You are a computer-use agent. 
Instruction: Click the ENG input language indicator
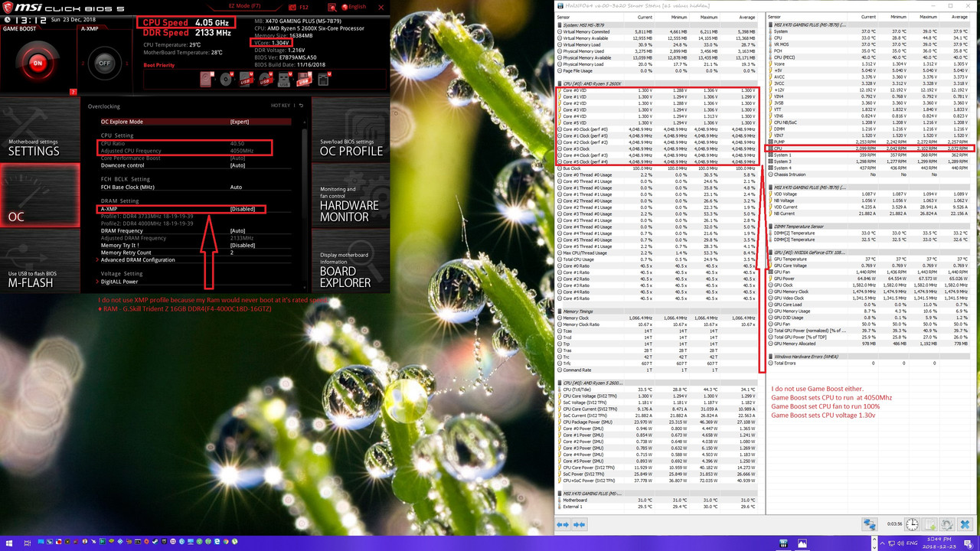[x=912, y=543]
